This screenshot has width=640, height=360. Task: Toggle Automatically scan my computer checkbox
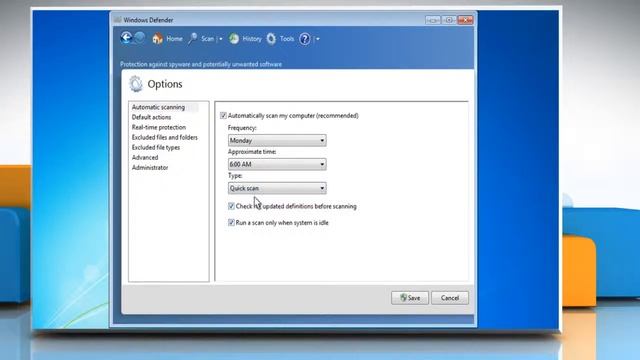(x=223, y=116)
